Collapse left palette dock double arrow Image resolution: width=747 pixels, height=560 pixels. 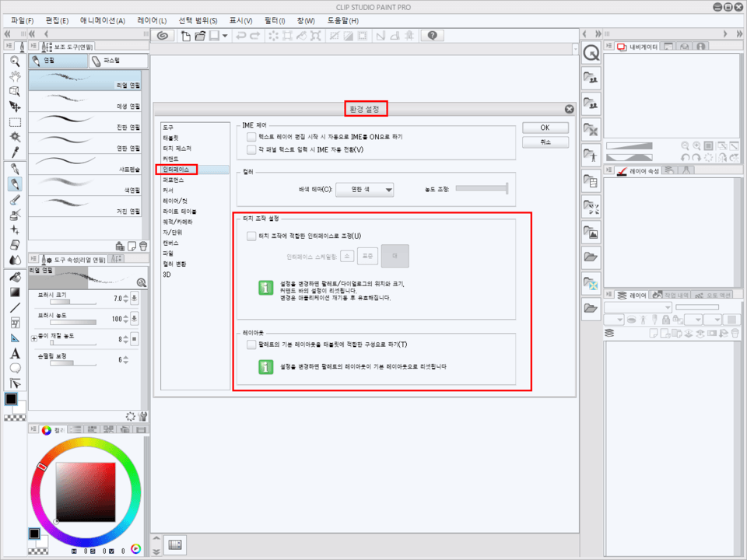pos(7,33)
